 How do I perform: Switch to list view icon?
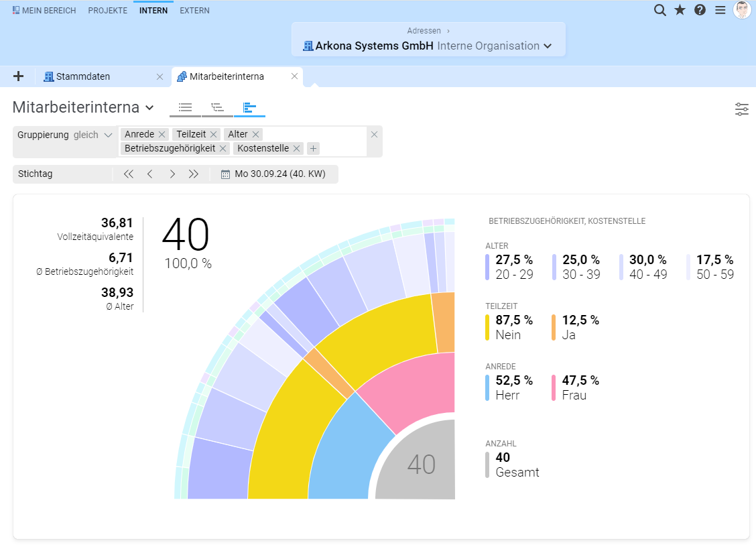(x=185, y=107)
